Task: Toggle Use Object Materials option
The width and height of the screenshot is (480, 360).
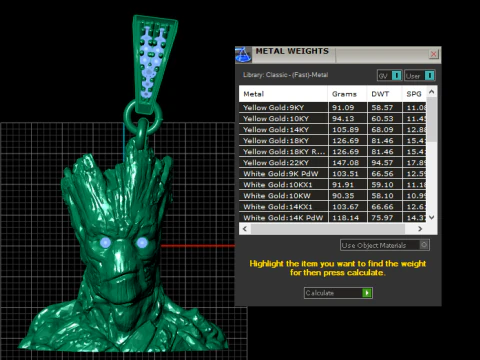Action: pos(385,245)
